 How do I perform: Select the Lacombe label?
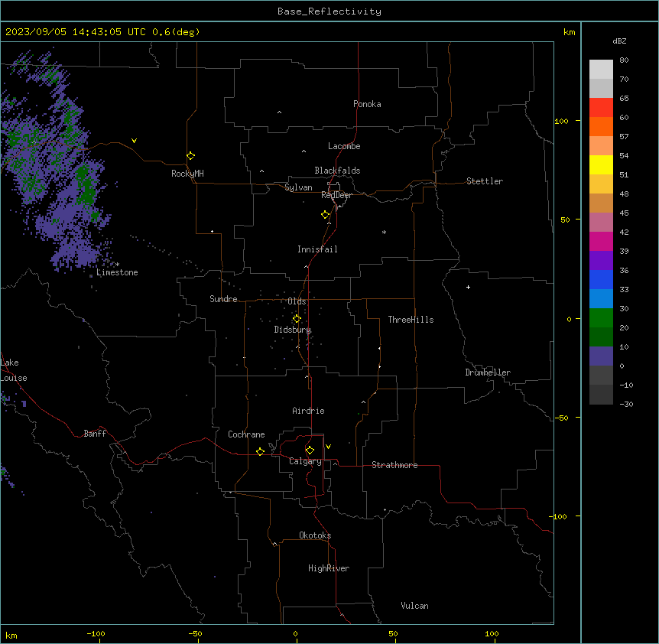tap(344, 146)
